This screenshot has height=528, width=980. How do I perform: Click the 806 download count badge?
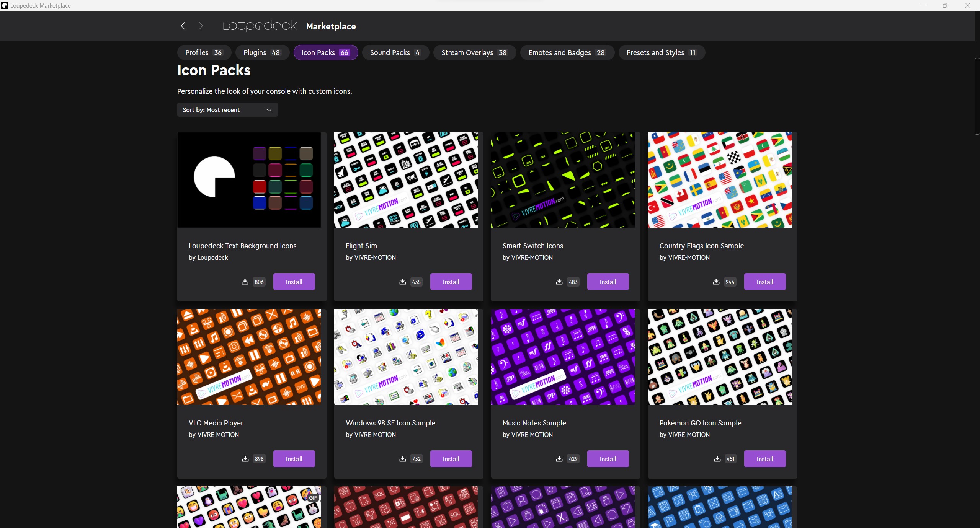click(259, 282)
